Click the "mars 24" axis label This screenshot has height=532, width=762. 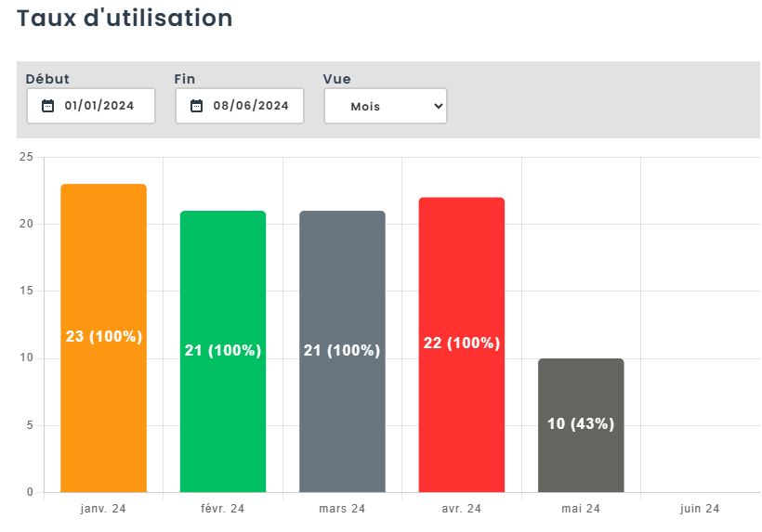[x=342, y=509]
